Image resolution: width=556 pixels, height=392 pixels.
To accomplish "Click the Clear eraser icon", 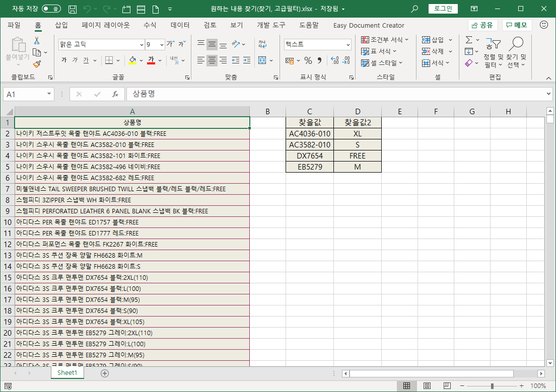I will 469,63.
